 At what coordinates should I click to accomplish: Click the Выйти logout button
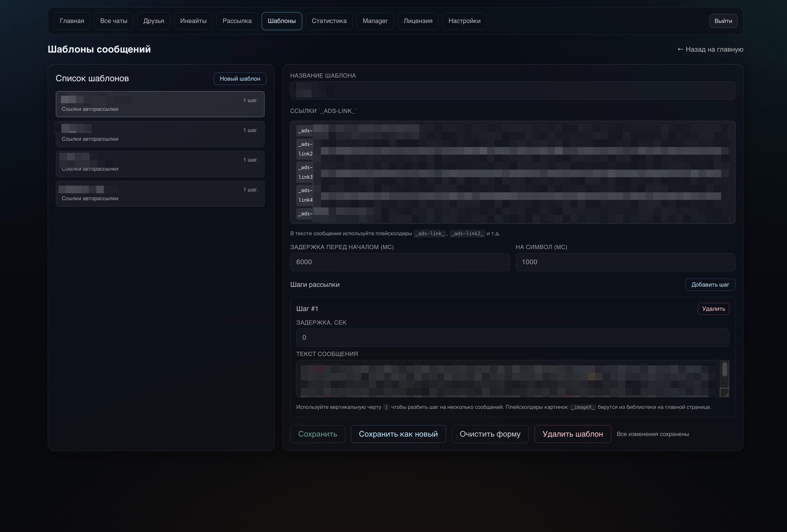[723, 21]
